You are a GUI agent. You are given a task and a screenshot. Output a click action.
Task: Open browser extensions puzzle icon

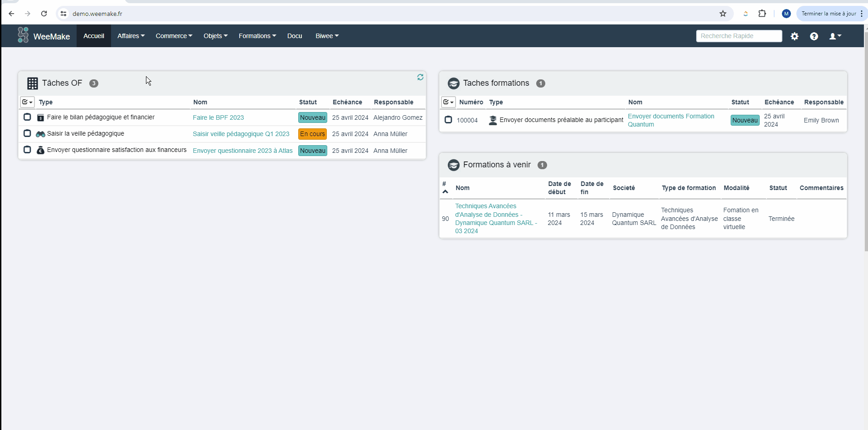point(762,14)
